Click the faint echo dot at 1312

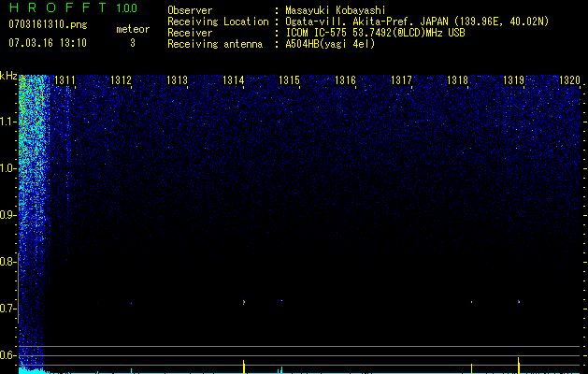point(131,303)
